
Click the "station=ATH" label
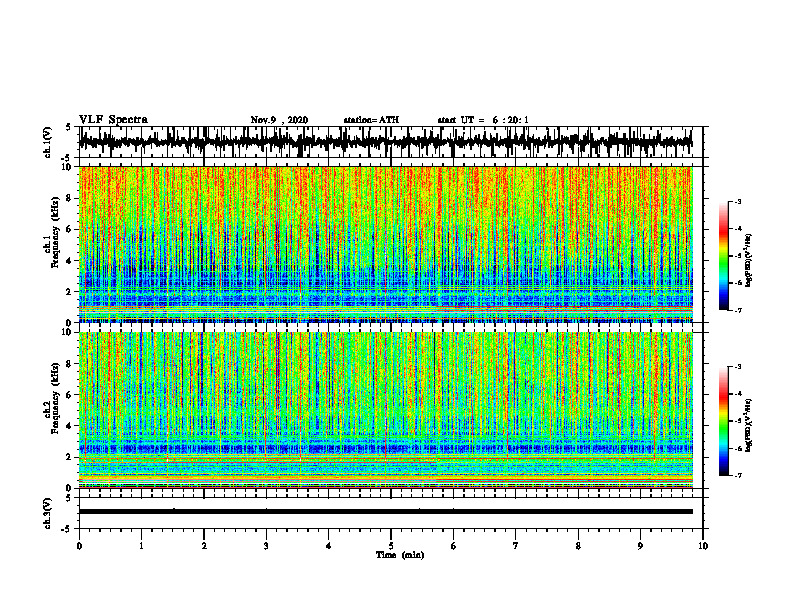tap(371, 120)
